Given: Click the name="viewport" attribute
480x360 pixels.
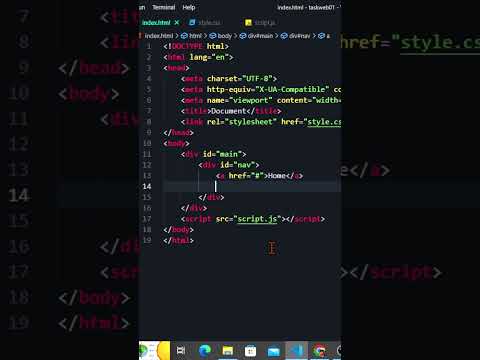Looking at the screenshot, I should 240,100.
